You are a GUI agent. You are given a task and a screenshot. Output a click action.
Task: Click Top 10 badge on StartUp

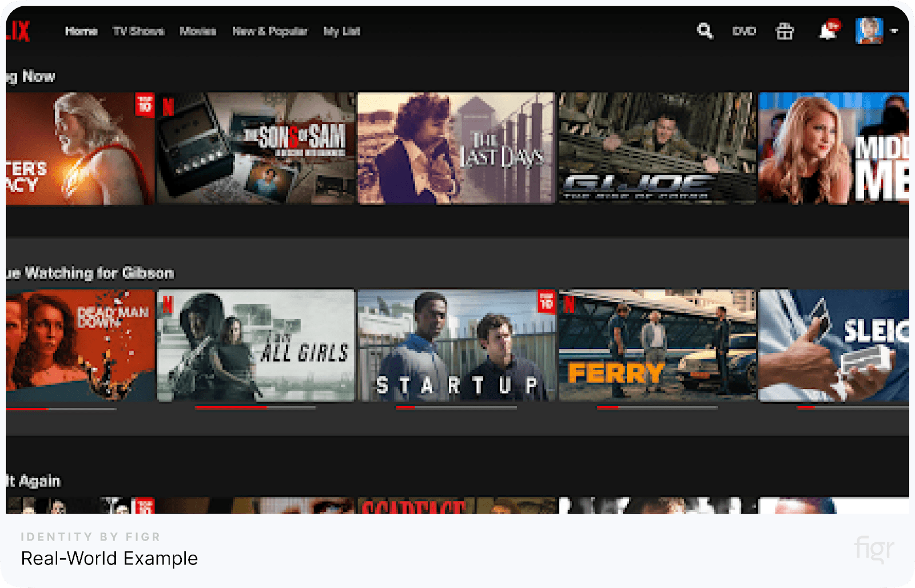click(546, 301)
